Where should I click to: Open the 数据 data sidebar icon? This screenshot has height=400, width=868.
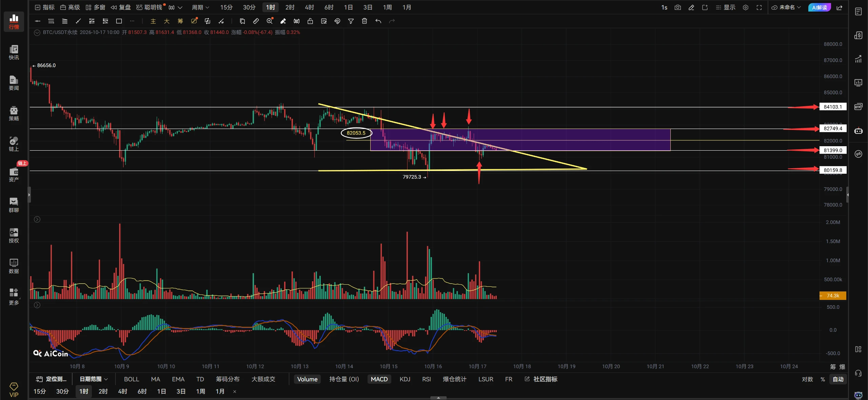coord(14,266)
